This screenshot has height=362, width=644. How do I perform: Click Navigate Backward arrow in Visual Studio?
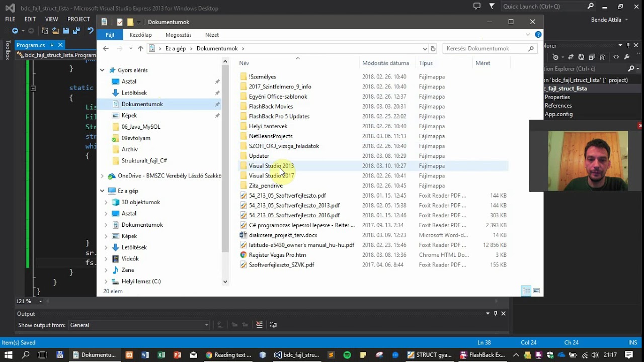pyautogui.click(x=15, y=31)
